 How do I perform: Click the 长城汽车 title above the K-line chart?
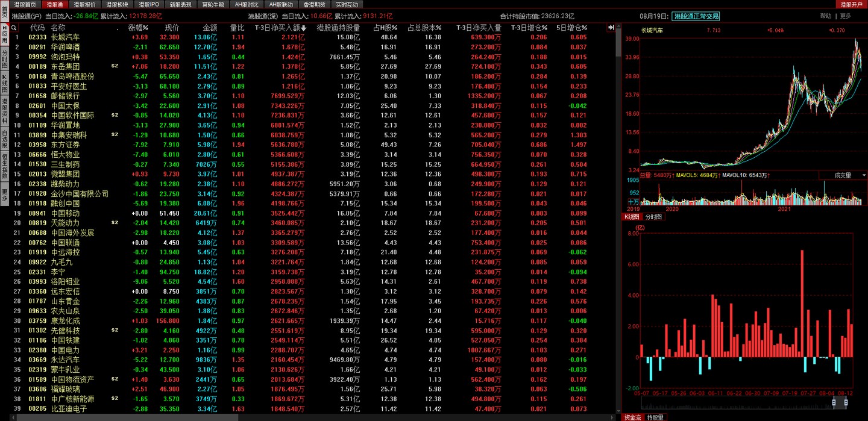click(652, 30)
